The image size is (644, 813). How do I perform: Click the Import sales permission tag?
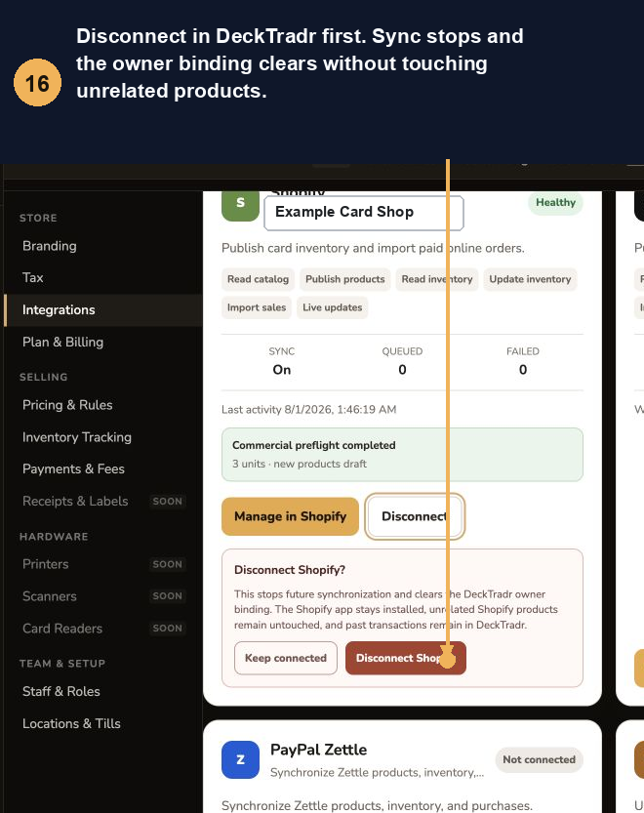click(257, 307)
